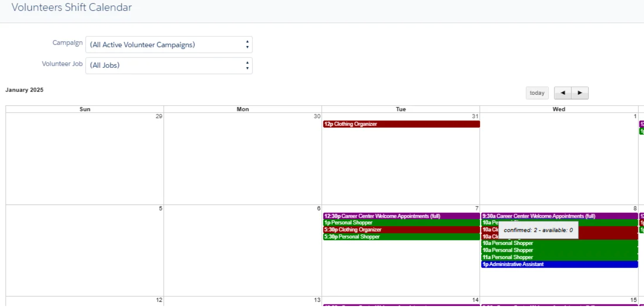The width and height of the screenshot is (644, 307).
Task: Select day number 30 cell
Action: point(243,159)
